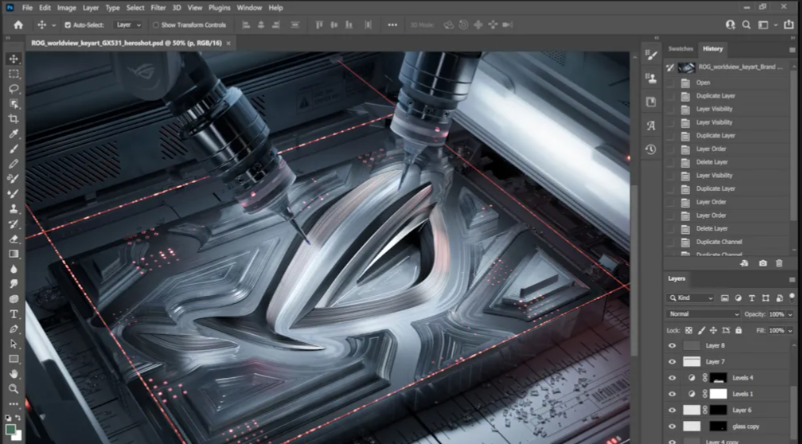
Task: Select the Path Selection tool
Action: tap(13, 344)
